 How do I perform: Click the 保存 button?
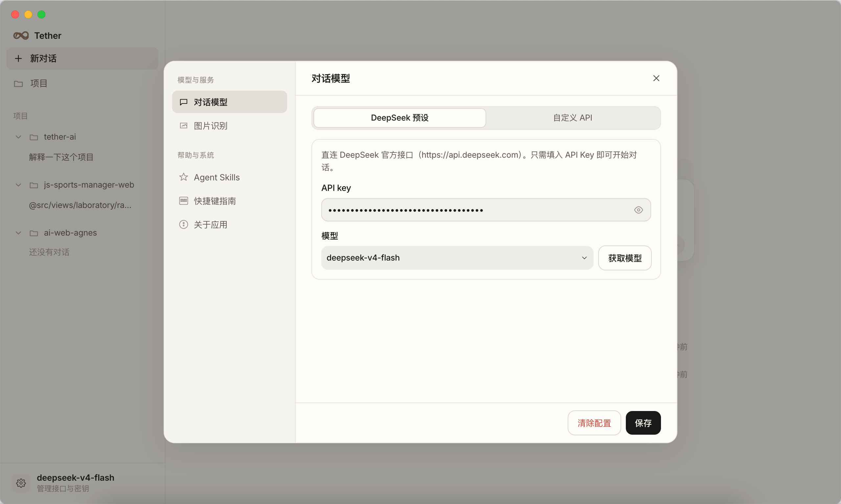pyautogui.click(x=643, y=423)
